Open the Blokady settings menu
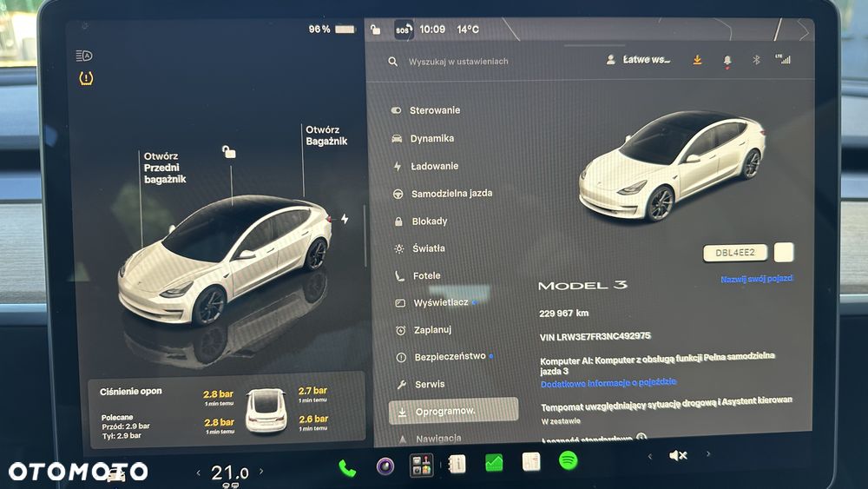This screenshot has width=868, height=489. click(x=421, y=221)
